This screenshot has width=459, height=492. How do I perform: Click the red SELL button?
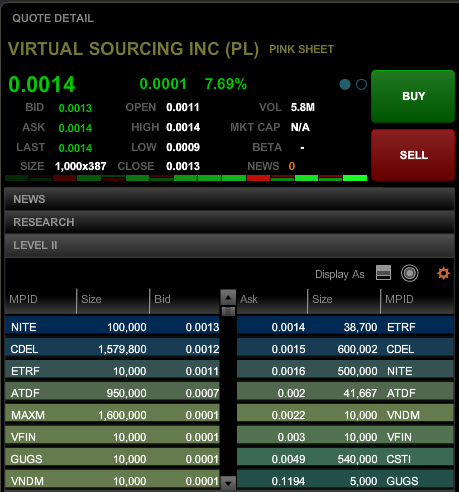point(413,155)
